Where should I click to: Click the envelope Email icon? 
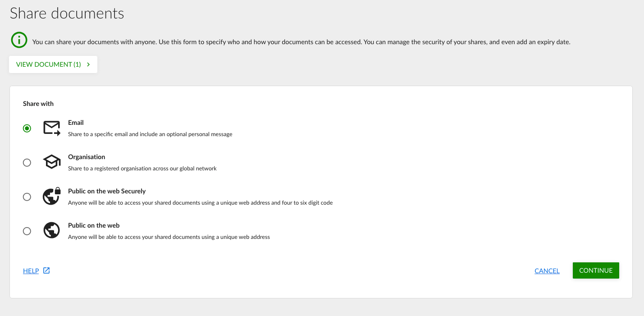(51, 128)
